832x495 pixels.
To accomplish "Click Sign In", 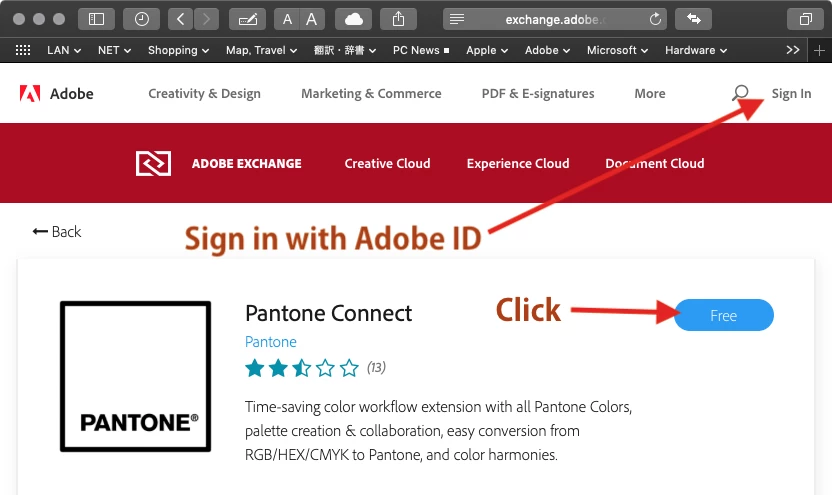I will (791, 93).
